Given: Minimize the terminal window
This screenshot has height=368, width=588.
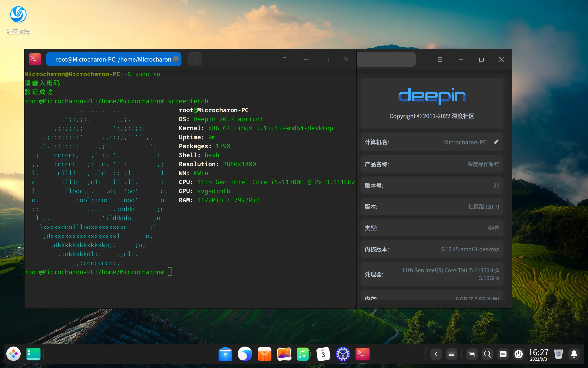Looking at the screenshot, I should pyautogui.click(x=306, y=59).
